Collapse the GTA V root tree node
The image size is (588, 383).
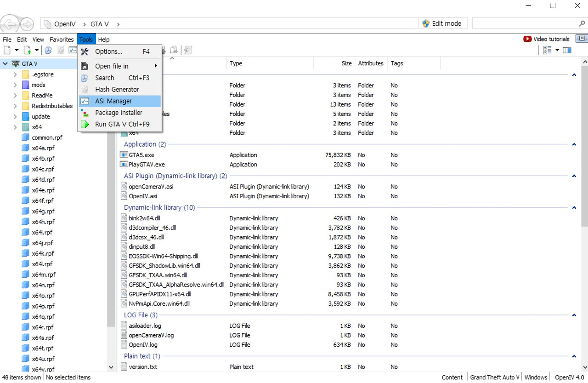[x=6, y=64]
